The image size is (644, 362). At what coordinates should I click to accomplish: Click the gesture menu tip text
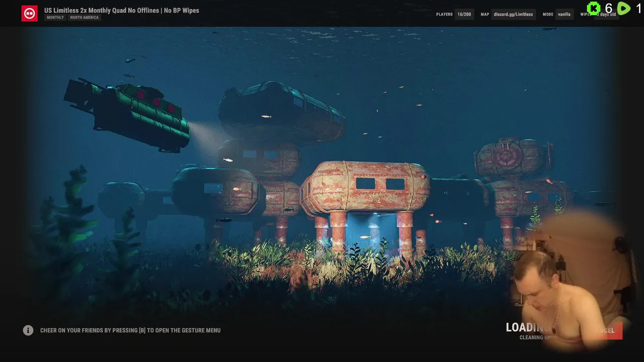tap(130, 330)
